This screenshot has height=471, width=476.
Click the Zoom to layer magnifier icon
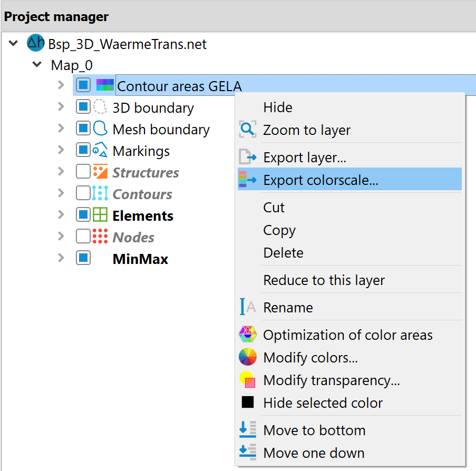[x=247, y=130]
